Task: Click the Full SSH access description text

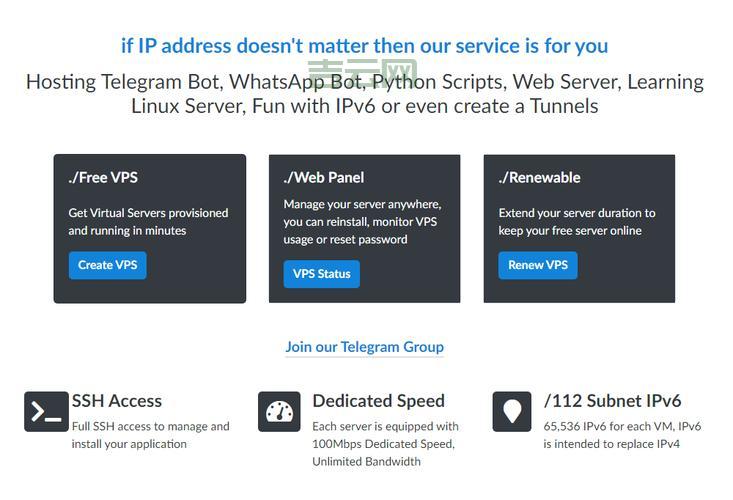Action: (x=150, y=434)
